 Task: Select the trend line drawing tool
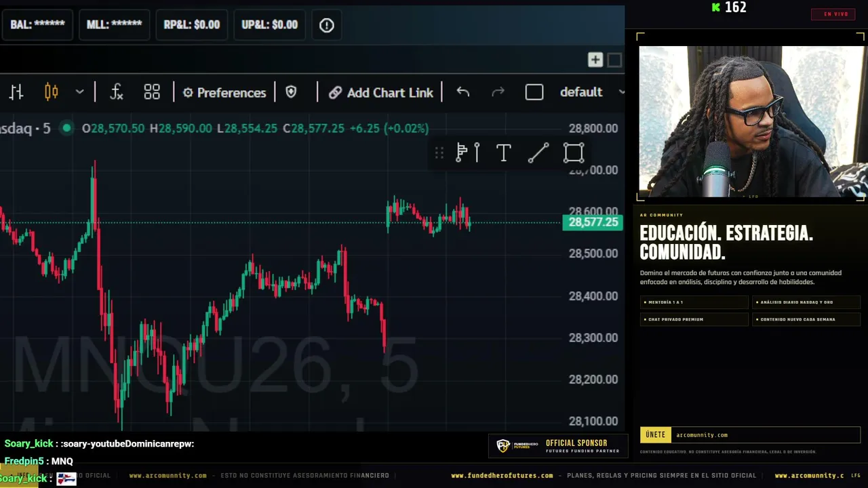pos(538,153)
